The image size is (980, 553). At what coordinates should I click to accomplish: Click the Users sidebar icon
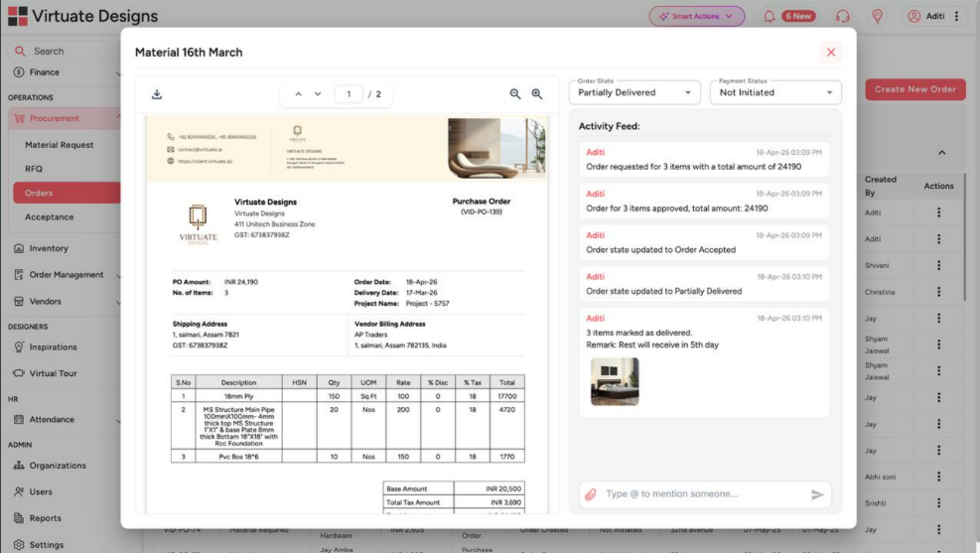coord(19,492)
